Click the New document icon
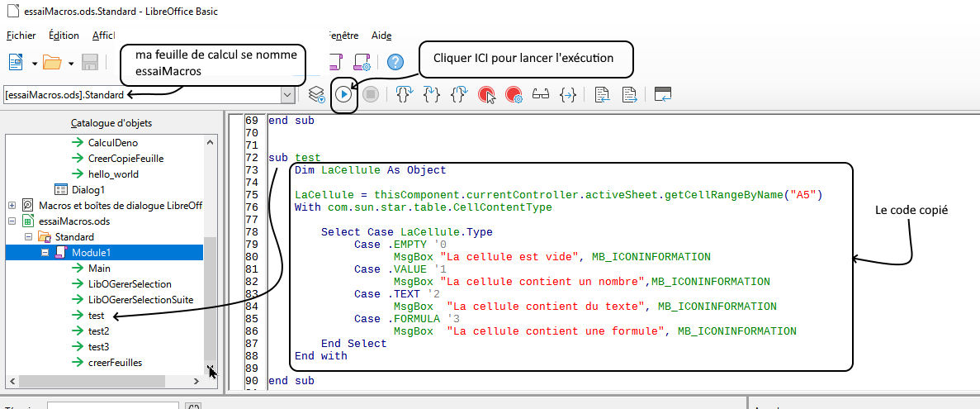980x409 pixels. pyautogui.click(x=16, y=62)
